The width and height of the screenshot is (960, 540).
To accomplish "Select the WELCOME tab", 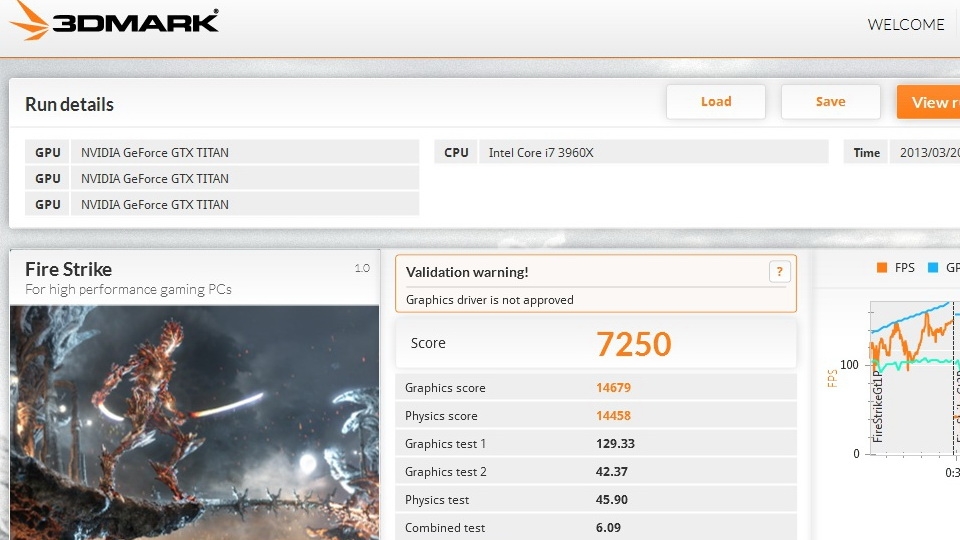I will pyautogui.click(x=906, y=24).
